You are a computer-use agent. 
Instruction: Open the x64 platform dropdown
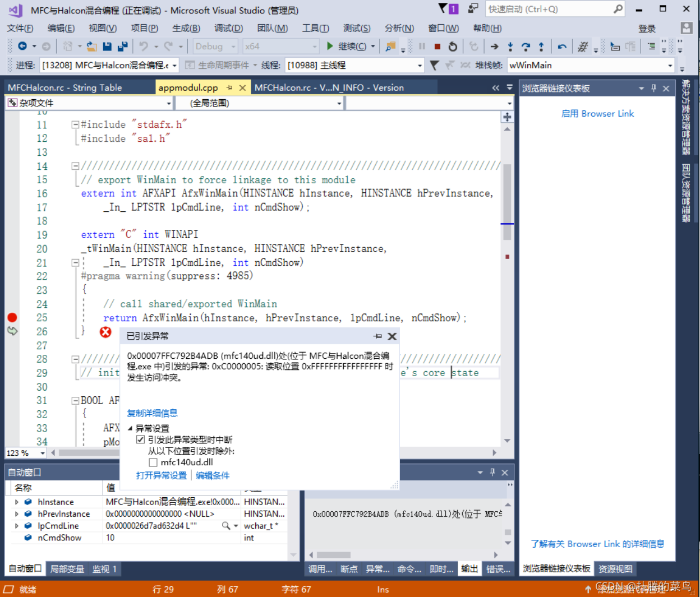(281, 47)
